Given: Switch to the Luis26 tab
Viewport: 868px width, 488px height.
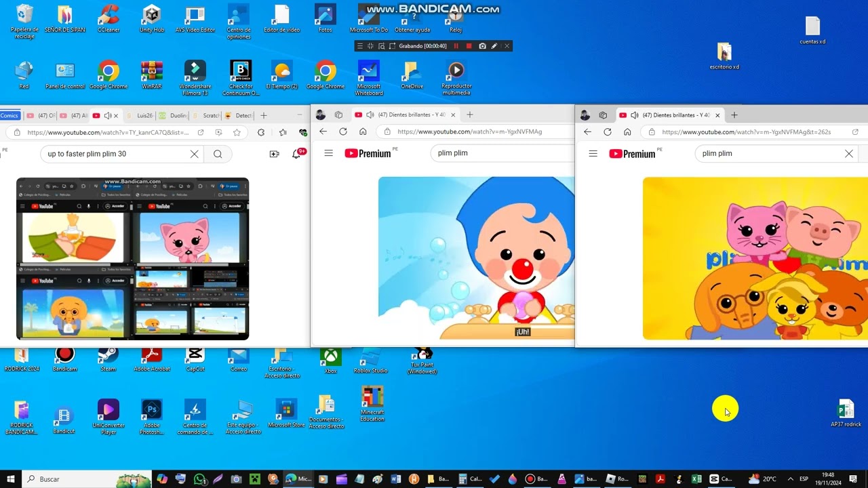Looking at the screenshot, I should click(x=140, y=116).
